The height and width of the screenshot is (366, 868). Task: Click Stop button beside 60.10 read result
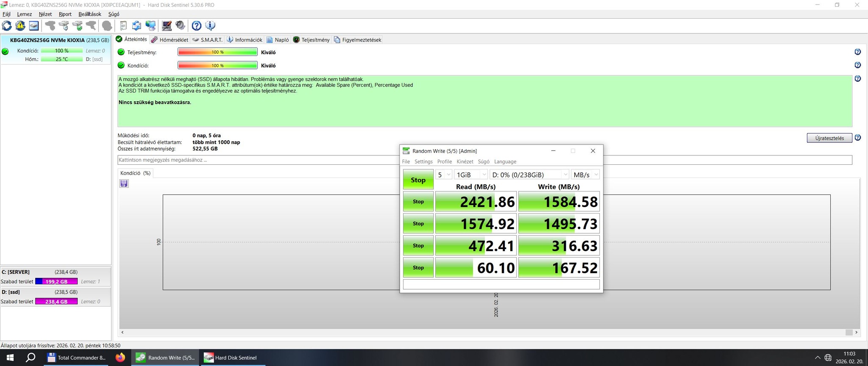coord(418,268)
